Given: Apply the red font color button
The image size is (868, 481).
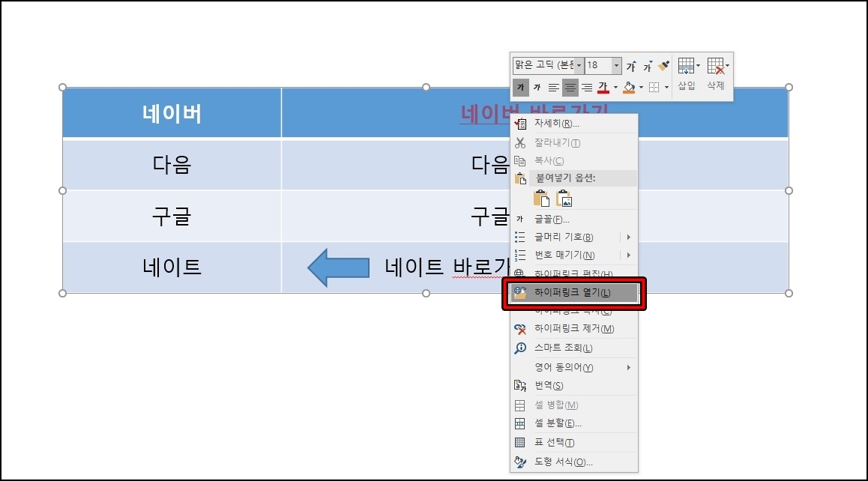Looking at the screenshot, I should tap(603, 87).
